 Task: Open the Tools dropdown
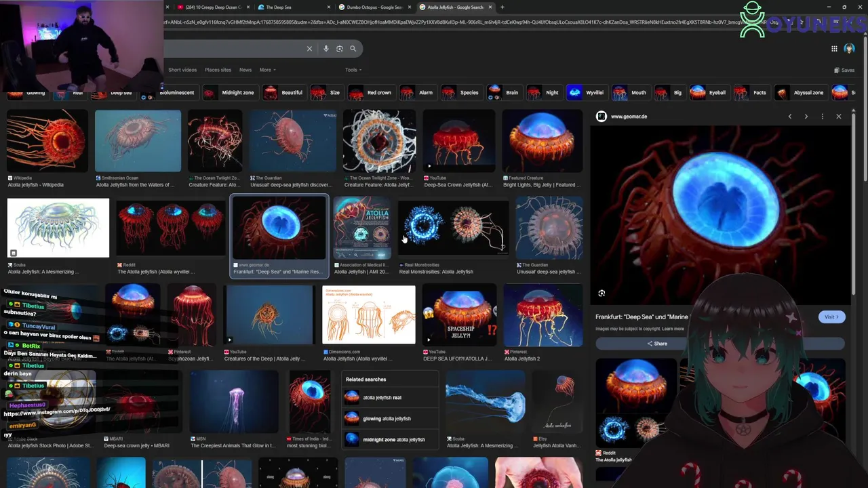coord(353,70)
